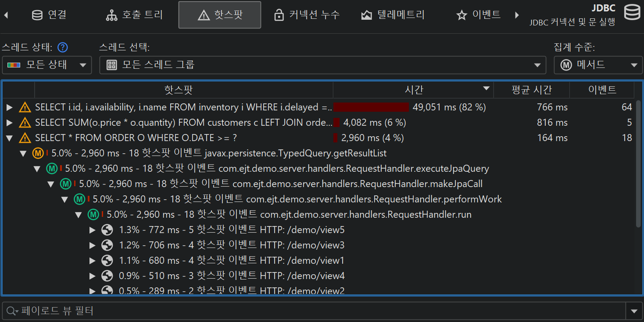
Task: Click the left tab-scroll arrow
Action: (6, 15)
